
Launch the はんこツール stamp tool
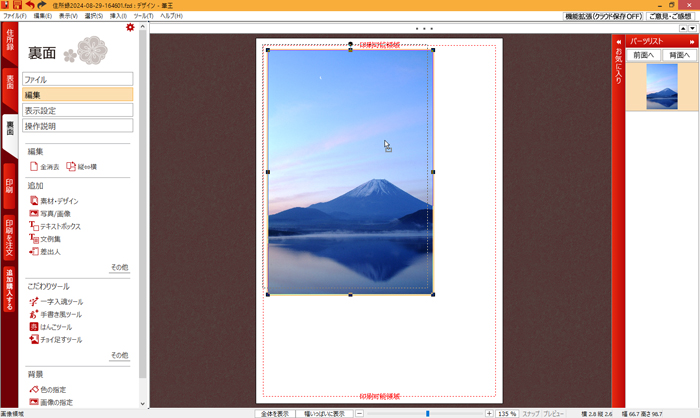point(52,327)
